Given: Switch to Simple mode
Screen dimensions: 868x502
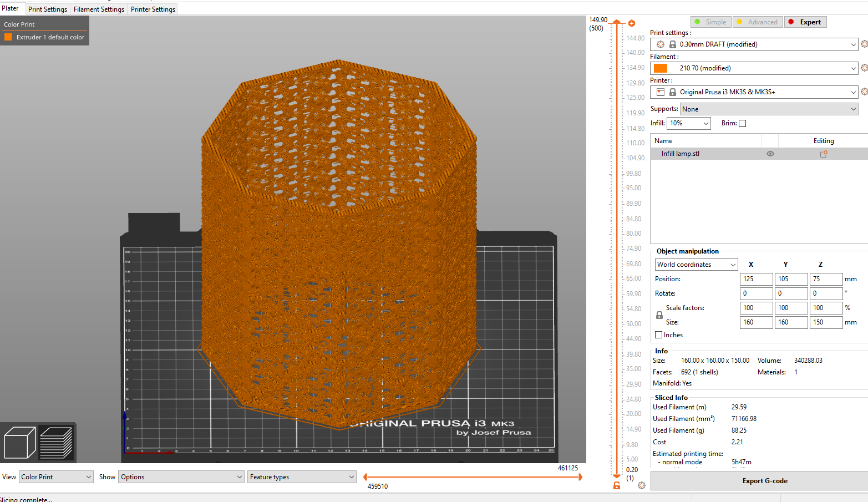Looking at the screenshot, I should tap(710, 22).
